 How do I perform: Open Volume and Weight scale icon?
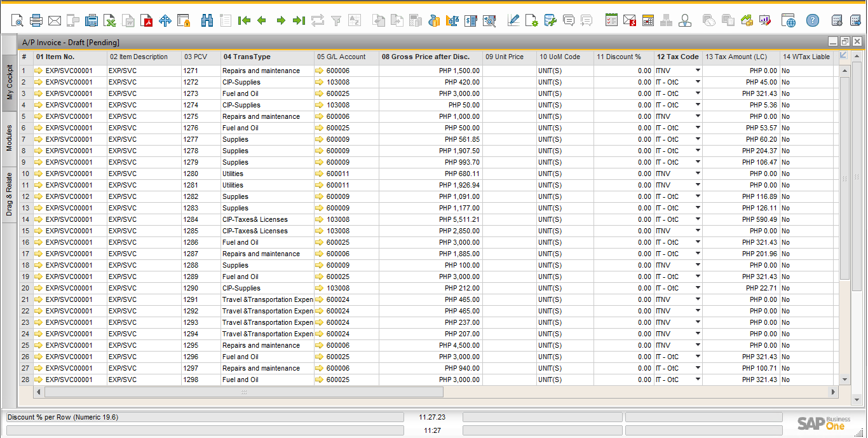click(452, 21)
